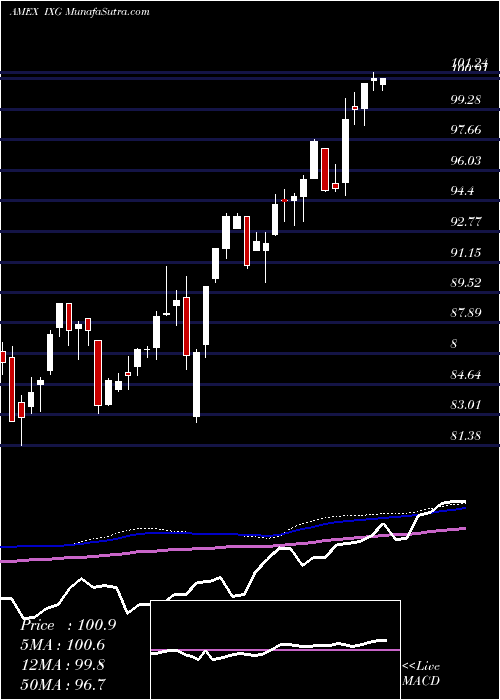Select the 89.52 price axis label
This screenshot has height=700, width=500.
[466, 283]
